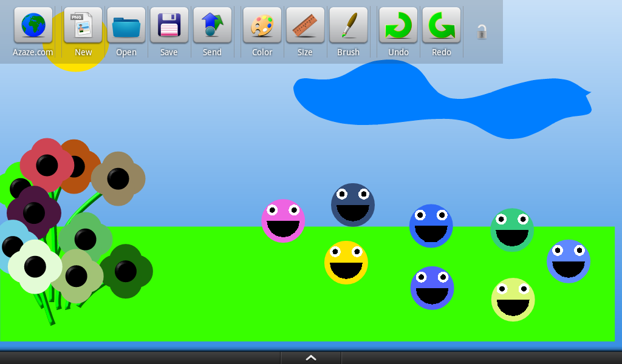Click the teal smiley on the horizon

coord(512,230)
